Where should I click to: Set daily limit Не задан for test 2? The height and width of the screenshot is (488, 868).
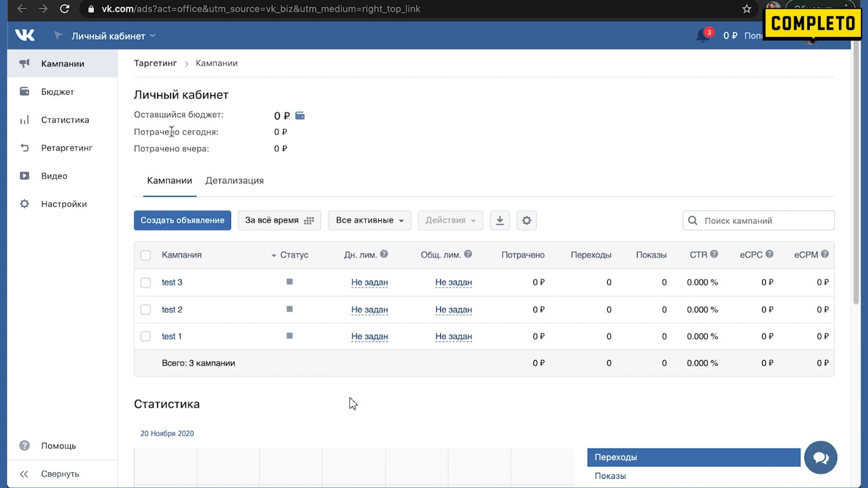370,310
